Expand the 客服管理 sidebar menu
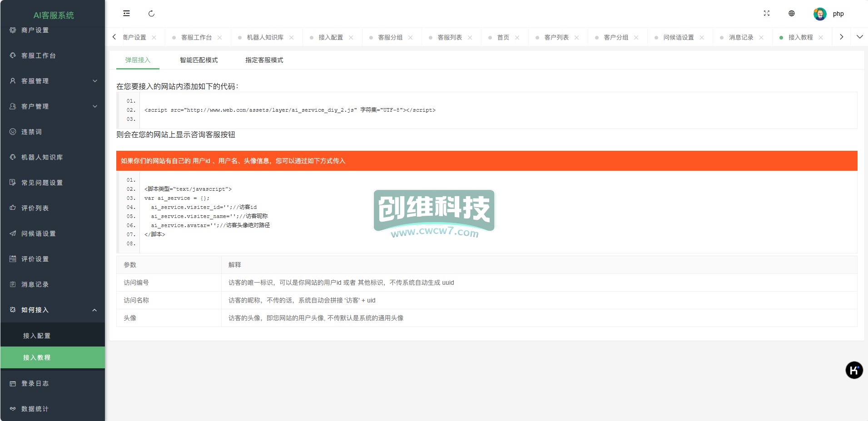The image size is (868, 421). click(x=52, y=81)
